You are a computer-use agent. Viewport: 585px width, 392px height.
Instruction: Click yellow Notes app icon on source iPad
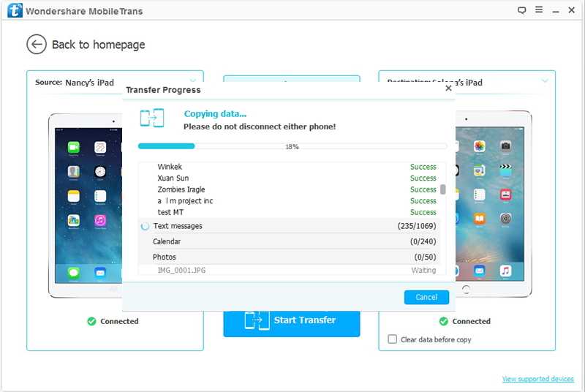(x=74, y=196)
